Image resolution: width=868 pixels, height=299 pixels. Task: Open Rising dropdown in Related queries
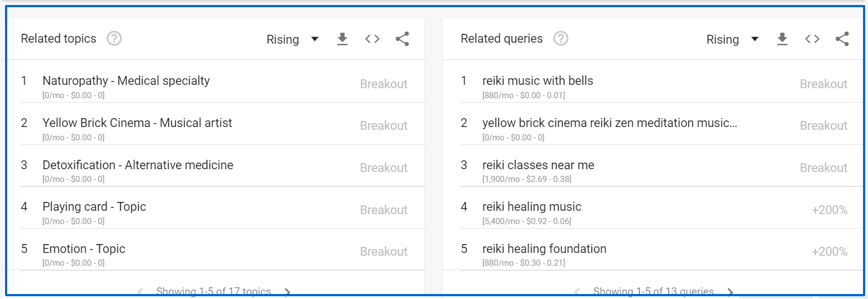[x=732, y=39]
